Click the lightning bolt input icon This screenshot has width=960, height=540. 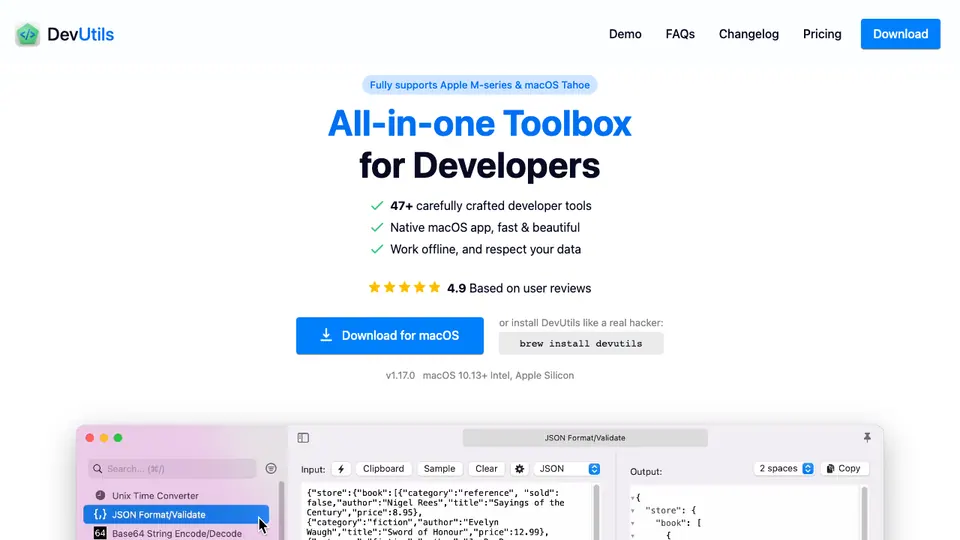[x=341, y=469]
